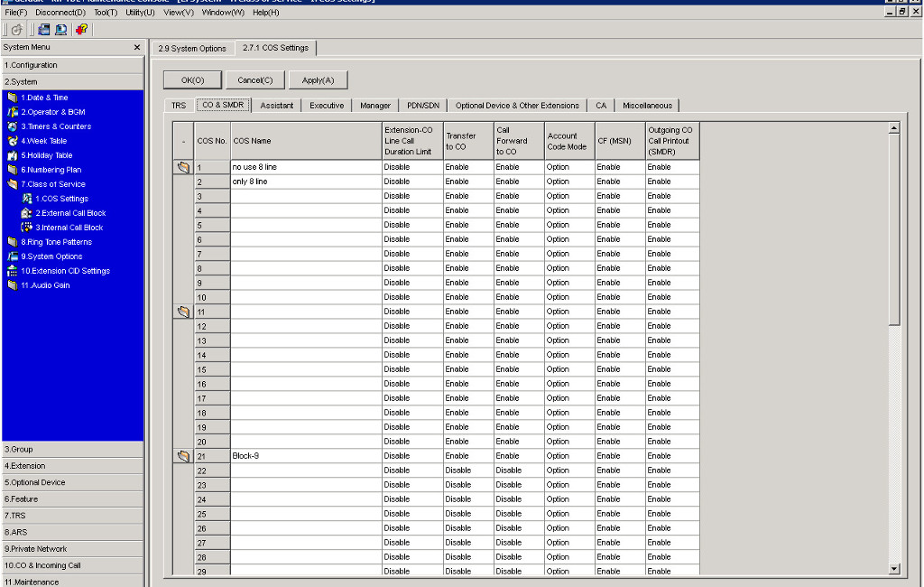The image size is (924, 587).
Task: Click Holiday Table icon
Action: [x=13, y=155]
